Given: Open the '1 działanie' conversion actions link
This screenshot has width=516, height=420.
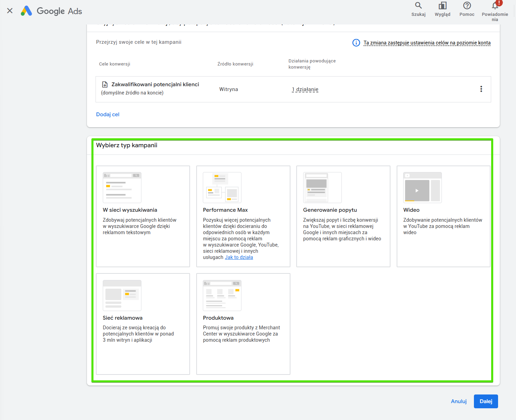Looking at the screenshot, I should 305,89.
